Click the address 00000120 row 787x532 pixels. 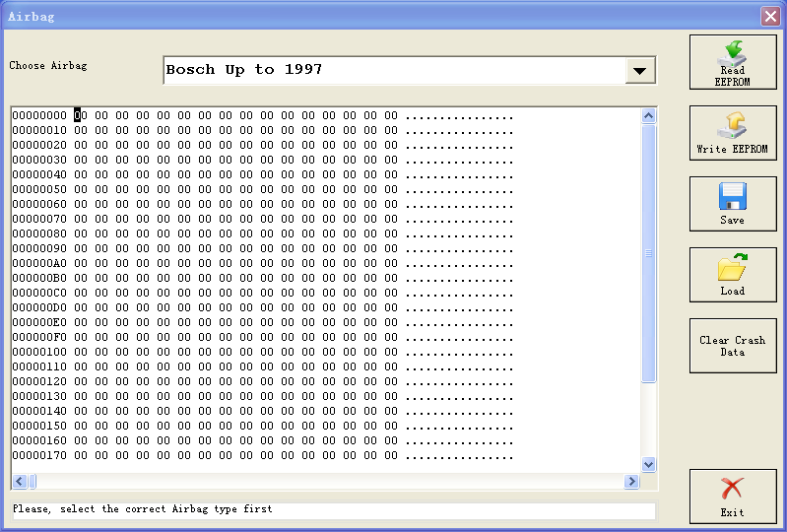pyautogui.click(x=263, y=382)
